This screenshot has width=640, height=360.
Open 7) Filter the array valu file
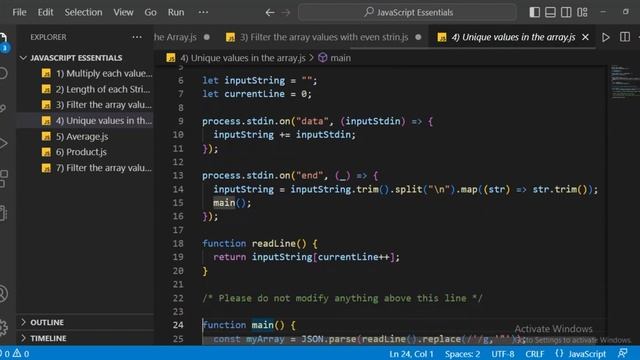coord(85,168)
